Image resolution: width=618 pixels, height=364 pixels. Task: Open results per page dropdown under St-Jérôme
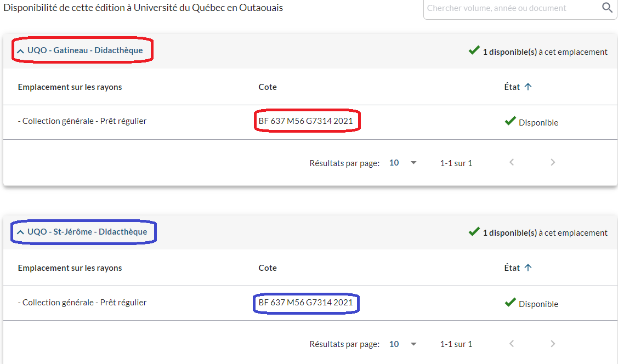point(403,344)
